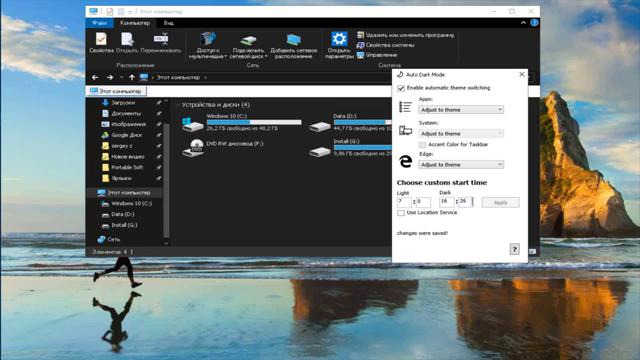The image size is (640, 360).
Task: Click the Dark hour input field
Action: pyautogui.click(x=447, y=202)
